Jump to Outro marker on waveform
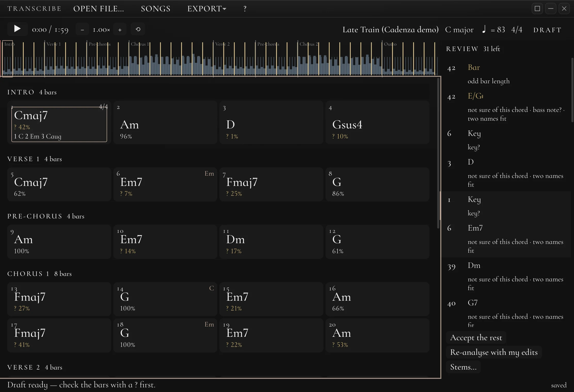Viewport: 574px width, 392px height. [390, 44]
